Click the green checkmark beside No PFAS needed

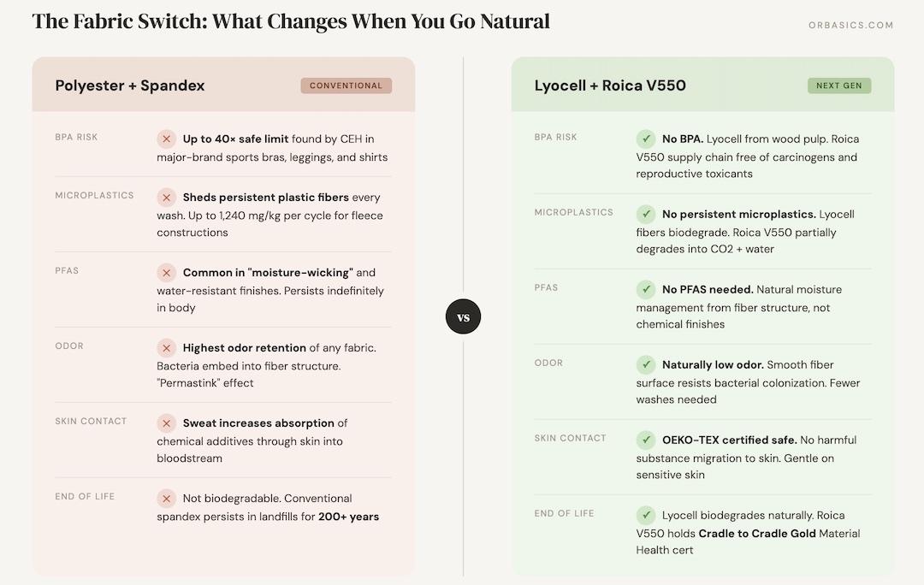click(x=646, y=289)
